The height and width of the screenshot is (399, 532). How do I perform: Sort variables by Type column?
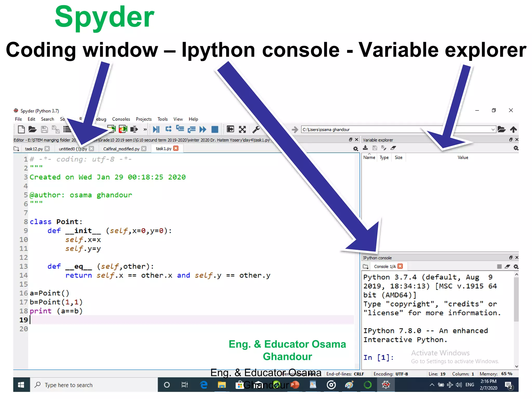click(384, 157)
